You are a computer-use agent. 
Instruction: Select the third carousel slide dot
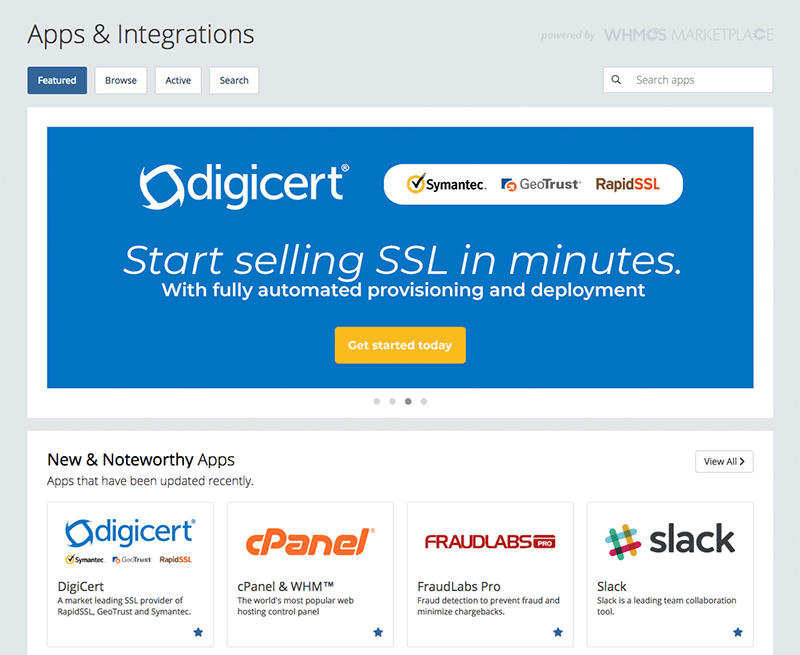coord(408,401)
